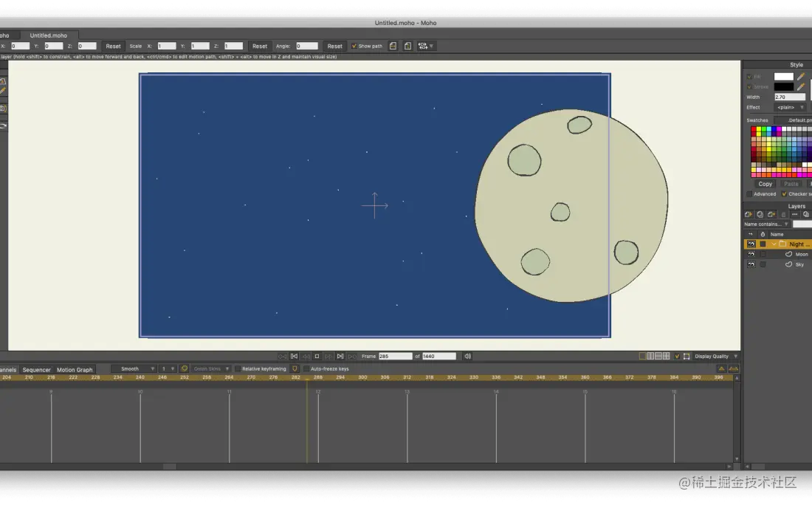
Task: Click the red swatch in the palette's top-left
Action: (x=754, y=128)
